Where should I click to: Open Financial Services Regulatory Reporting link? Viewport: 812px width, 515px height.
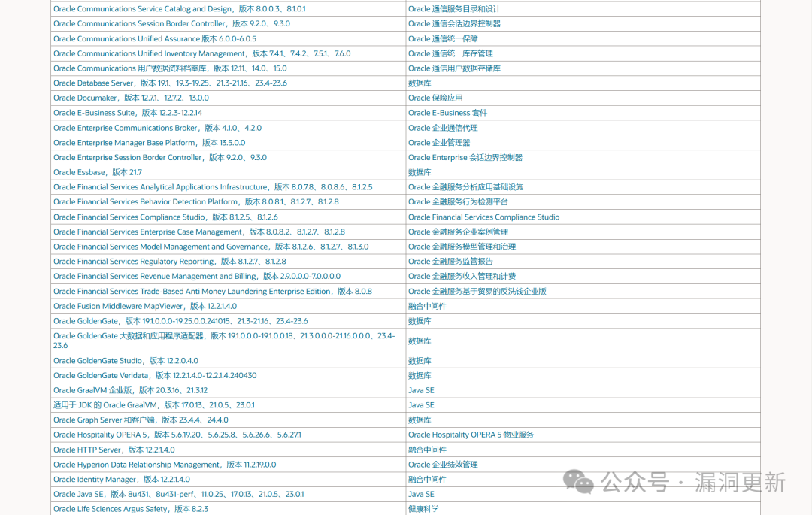[169, 262]
